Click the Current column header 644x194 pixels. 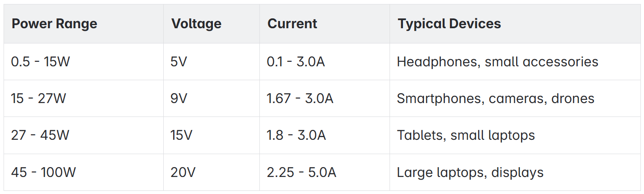292,24
